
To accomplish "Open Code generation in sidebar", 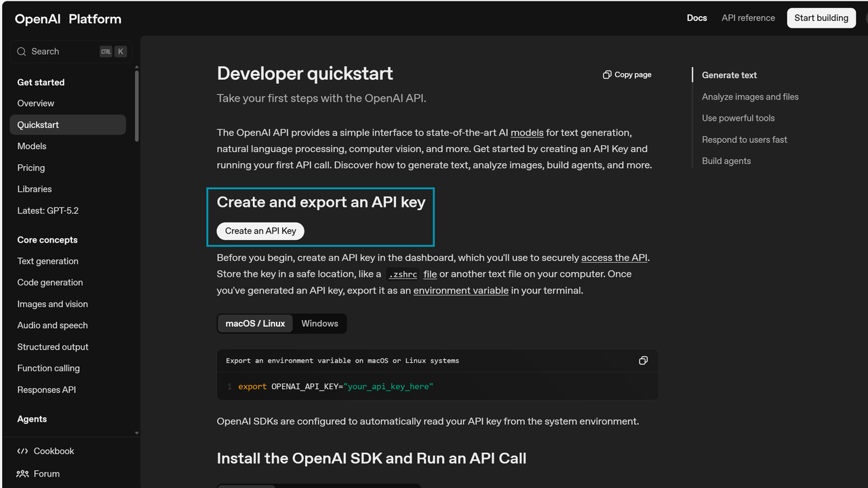I will (50, 283).
